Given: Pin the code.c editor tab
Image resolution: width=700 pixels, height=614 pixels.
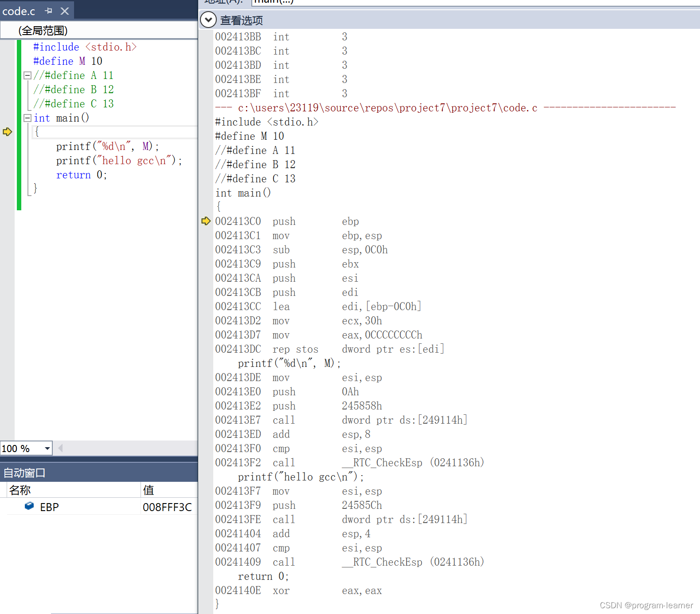Looking at the screenshot, I should tap(49, 11).
